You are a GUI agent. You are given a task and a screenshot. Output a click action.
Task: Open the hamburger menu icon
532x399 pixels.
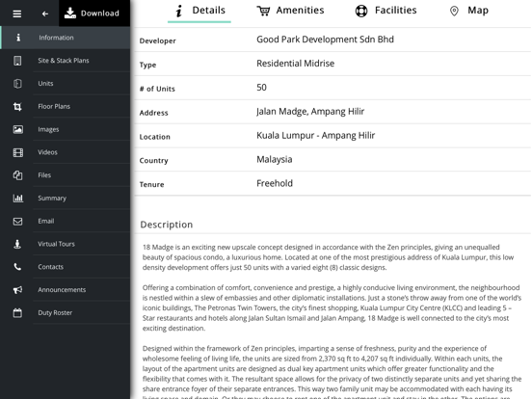(17, 13)
